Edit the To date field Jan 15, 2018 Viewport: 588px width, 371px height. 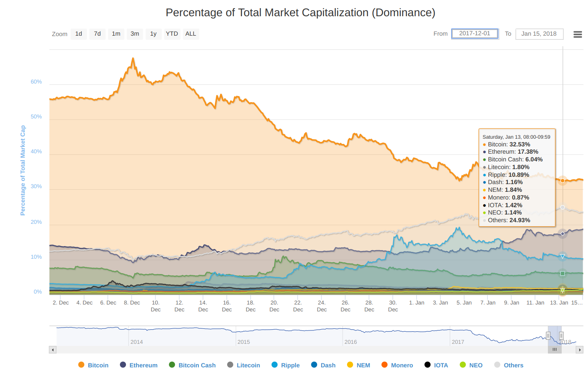click(x=539, y=34)
